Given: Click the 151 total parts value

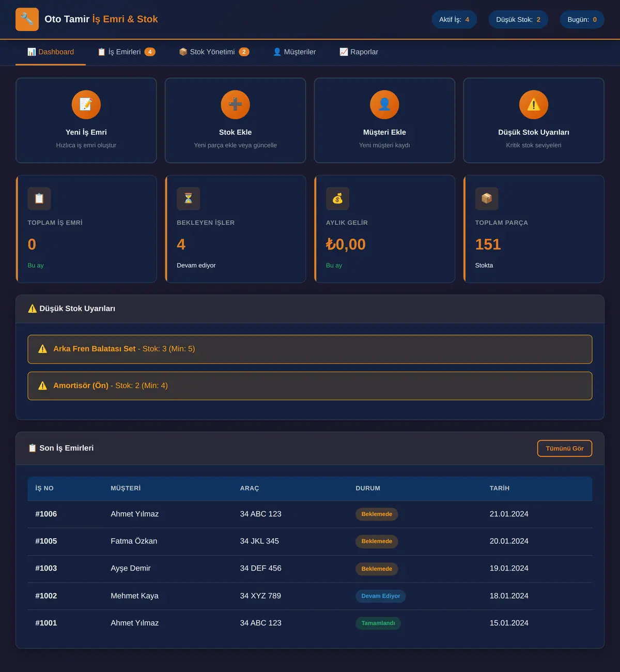Looking at the screenshot, I should [488, 245].
